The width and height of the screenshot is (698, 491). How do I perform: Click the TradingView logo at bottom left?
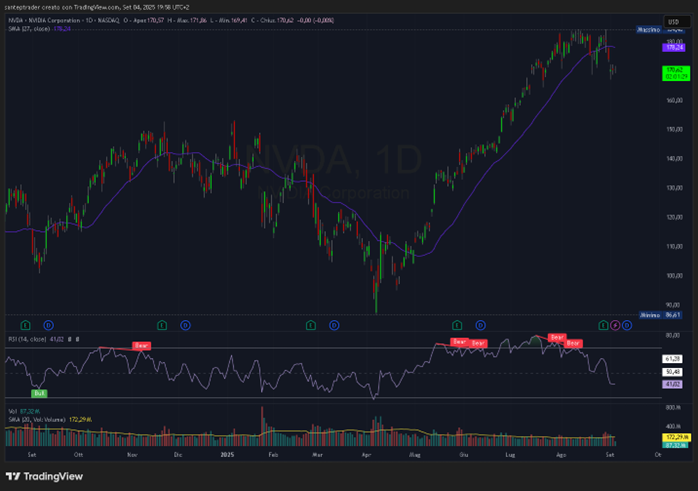click(x=44, y=476)
